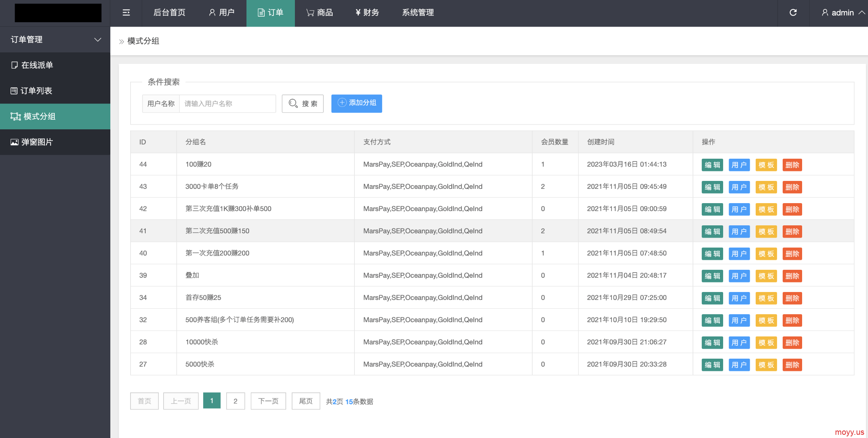The width and height of the screenshot is (868, 438).
Task: Open the 用户 top navigation tab
Action: tap(221, 13)
